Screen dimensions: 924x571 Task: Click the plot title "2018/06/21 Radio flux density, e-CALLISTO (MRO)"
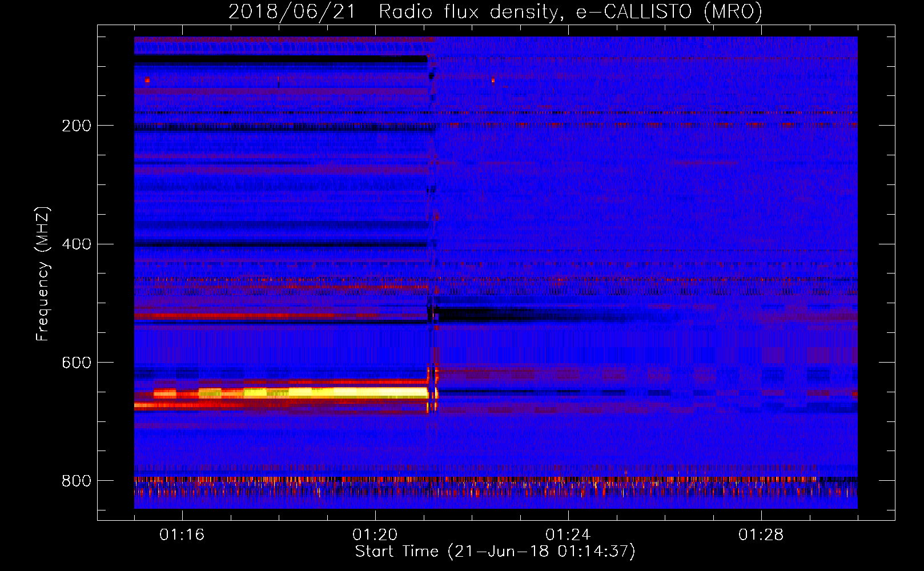tap(495, 11)
